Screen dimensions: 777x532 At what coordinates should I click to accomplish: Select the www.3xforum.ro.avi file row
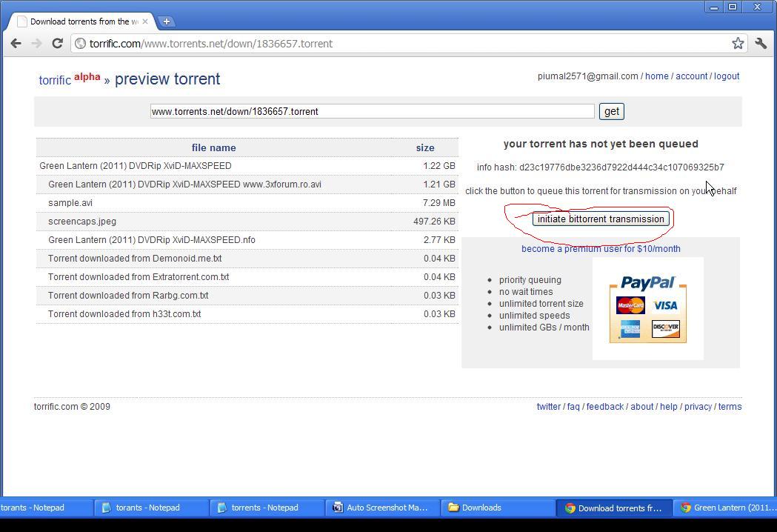(247, 184)
